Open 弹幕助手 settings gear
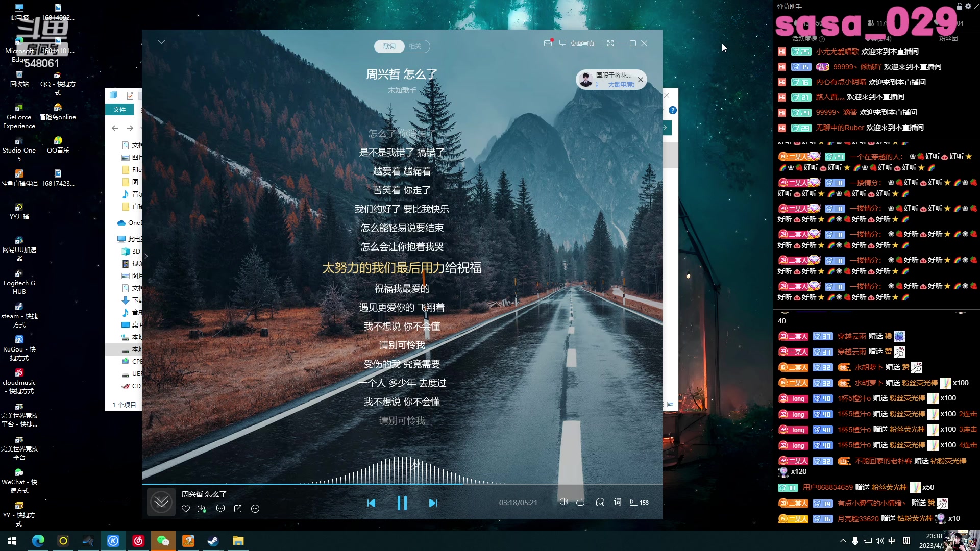980x551 pixels. point(968,6)
